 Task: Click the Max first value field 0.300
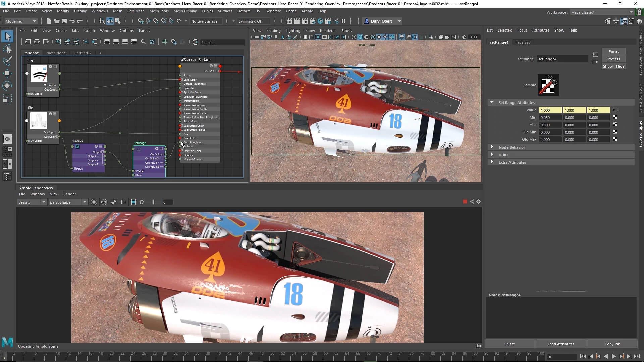click(550, 125)
